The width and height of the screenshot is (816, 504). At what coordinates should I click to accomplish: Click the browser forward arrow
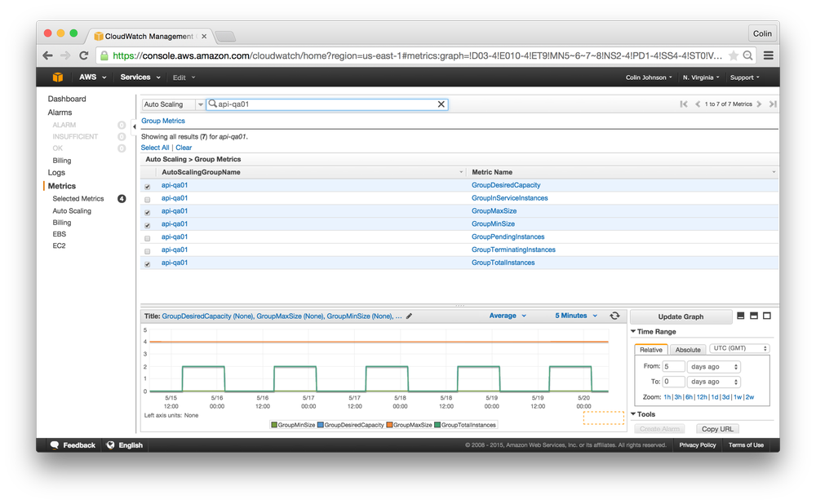pos(65,55)
